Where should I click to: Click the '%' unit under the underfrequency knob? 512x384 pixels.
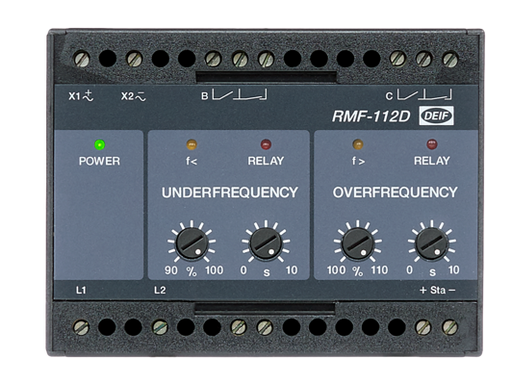(191, 272)
